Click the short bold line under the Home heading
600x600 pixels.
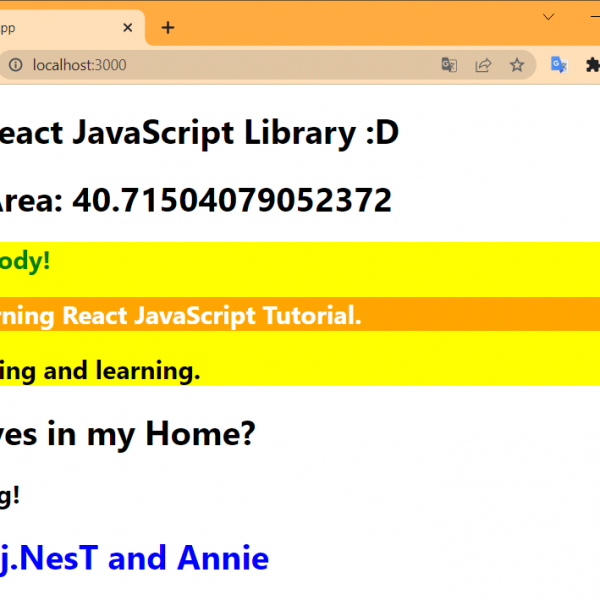10,494
